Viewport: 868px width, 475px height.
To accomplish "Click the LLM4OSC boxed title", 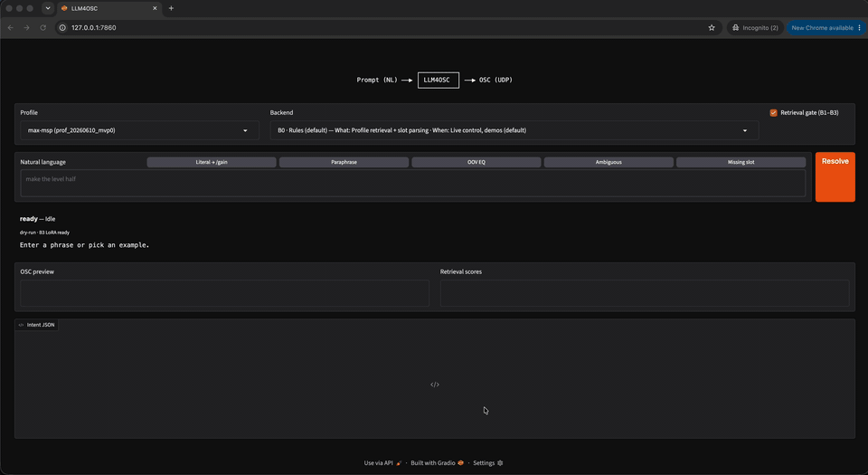I will (x=438, y=81).
